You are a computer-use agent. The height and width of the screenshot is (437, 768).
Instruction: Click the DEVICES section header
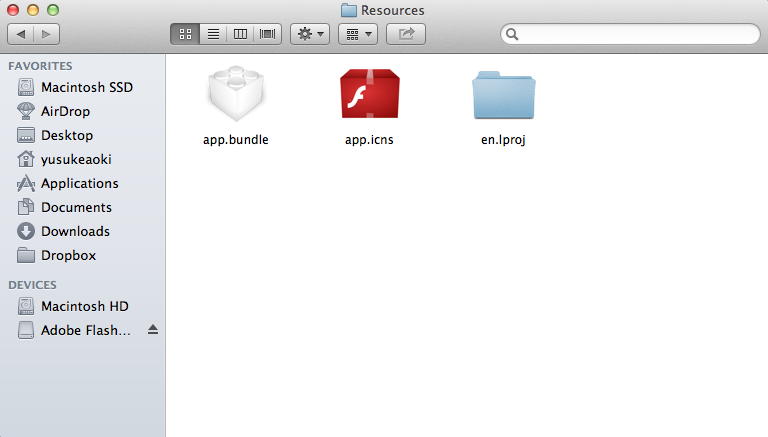click(32, 285)
